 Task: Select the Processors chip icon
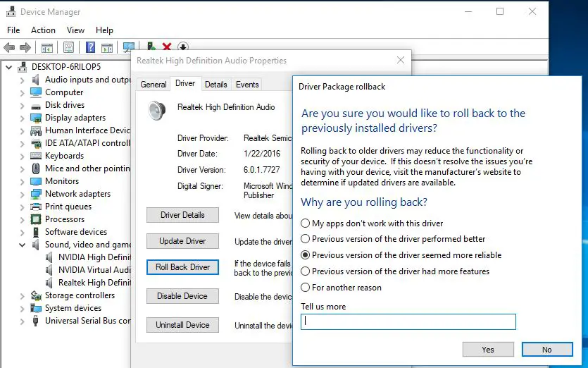pos(36,219)
